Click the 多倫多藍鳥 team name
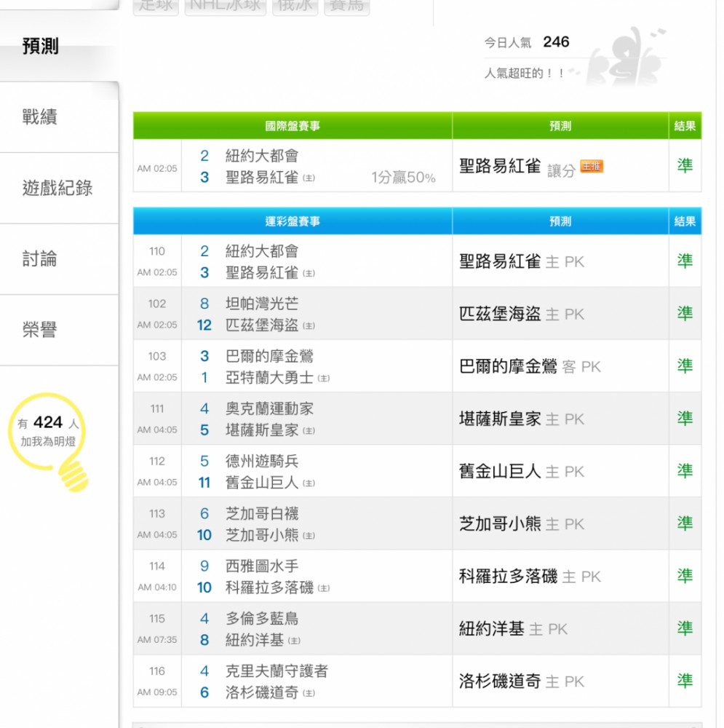 262,618
